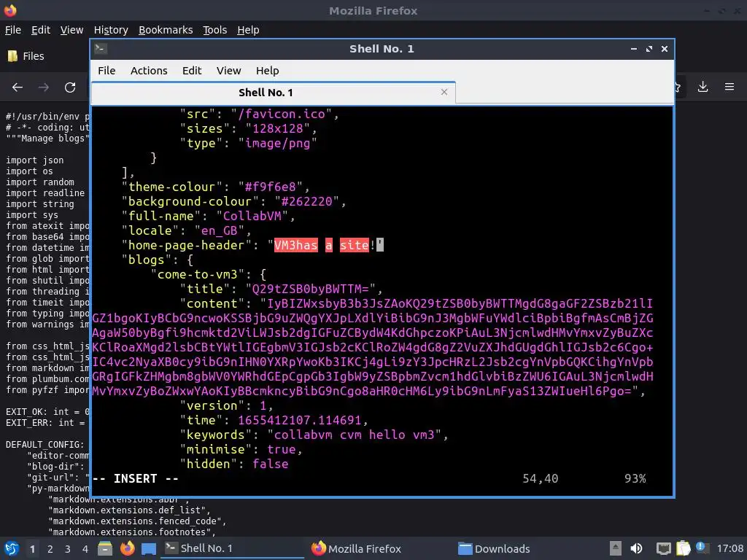Select the Shell No. 1 terminal tab

(266, 93)
